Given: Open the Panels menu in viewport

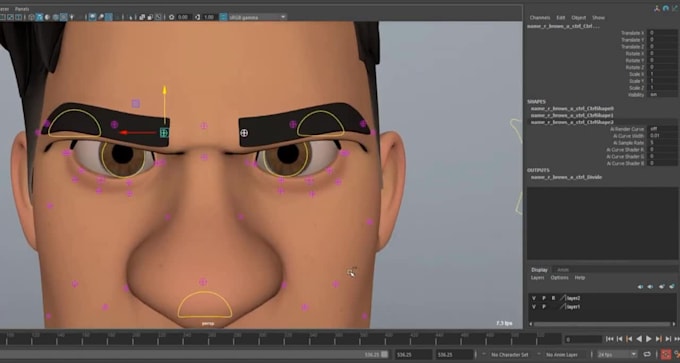Looking at the screenshot, I should tap(22, 9).
